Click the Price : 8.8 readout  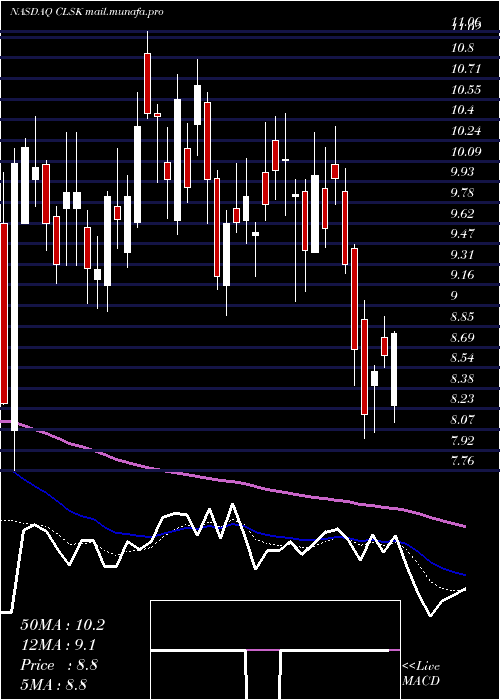59,665
